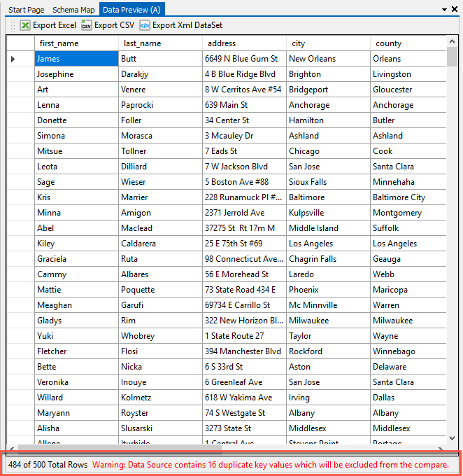Select the Anchorage county cell
The width and height of the screenshot is (463, 476).
point(408,105)
